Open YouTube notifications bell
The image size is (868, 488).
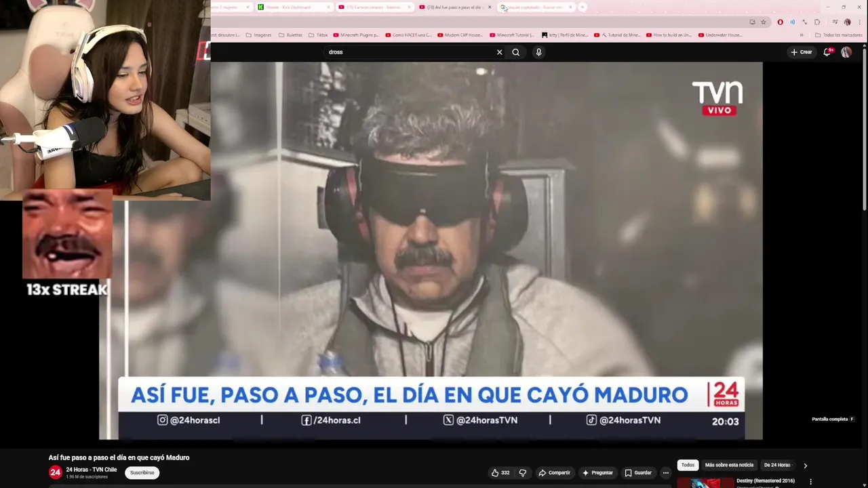click(x=827, y=52)
